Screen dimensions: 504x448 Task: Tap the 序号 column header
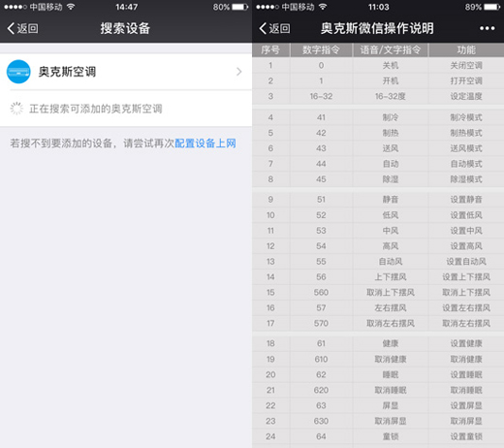coord(270,49)
